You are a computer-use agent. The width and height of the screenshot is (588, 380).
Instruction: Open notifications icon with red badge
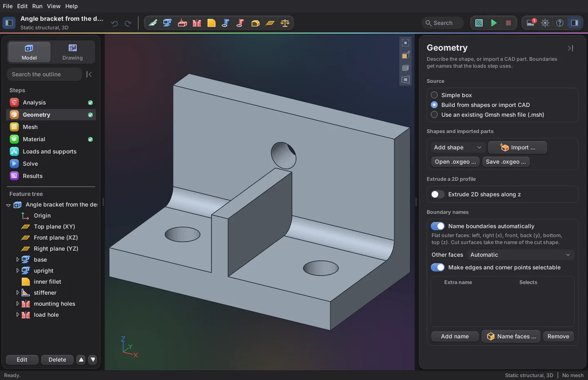530,23
